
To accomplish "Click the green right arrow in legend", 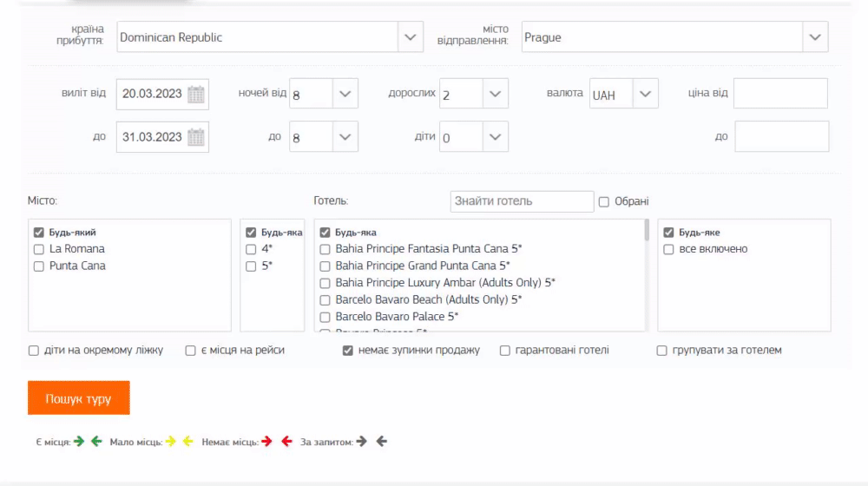I will click(79, 441).
